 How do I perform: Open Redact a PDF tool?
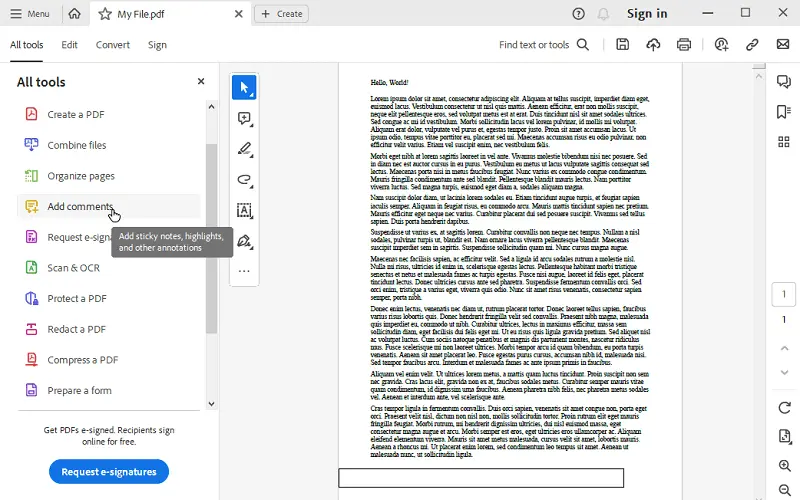click(x=109, y=329)
